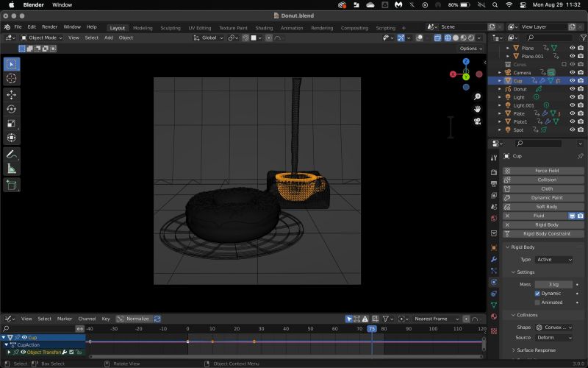This screenshot has height=368, width=588.
Task: Open the Rigid Body Type dropdown
Action: coord(554,259)
